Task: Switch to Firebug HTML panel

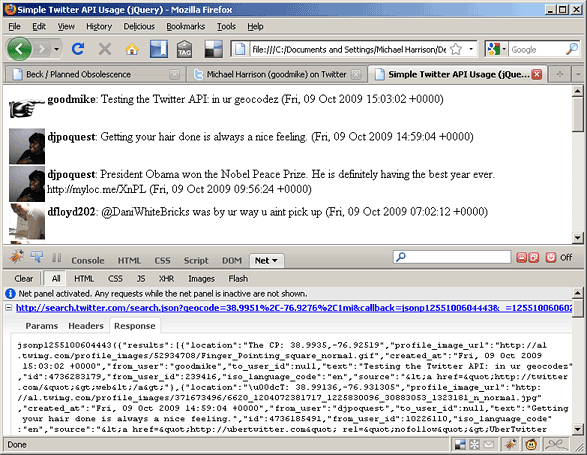Action: (129, 260)
